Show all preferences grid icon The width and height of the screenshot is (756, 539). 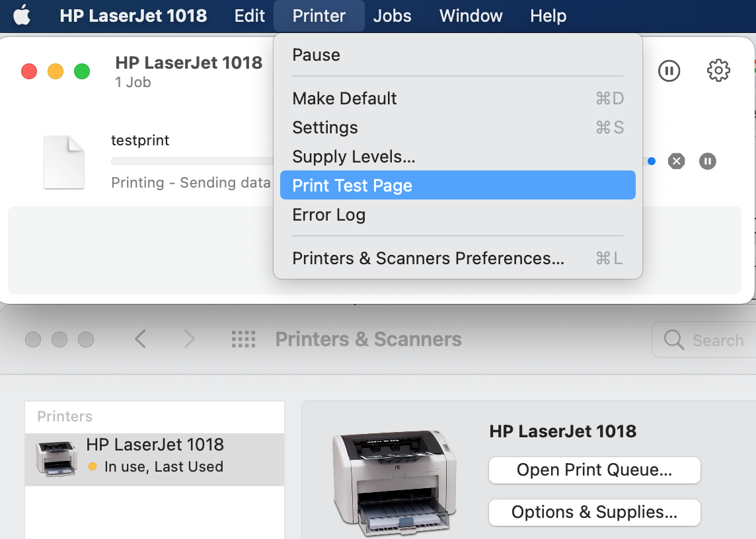[243, 340]
